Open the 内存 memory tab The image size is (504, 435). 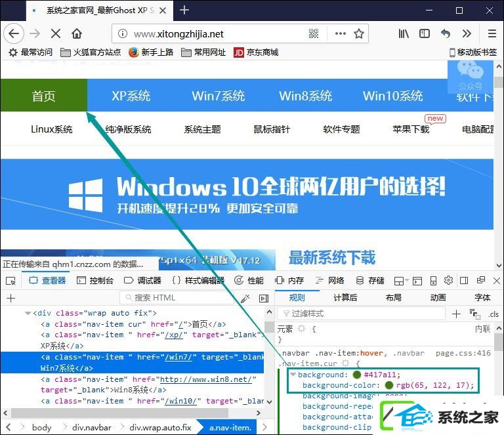coord(289,280)
